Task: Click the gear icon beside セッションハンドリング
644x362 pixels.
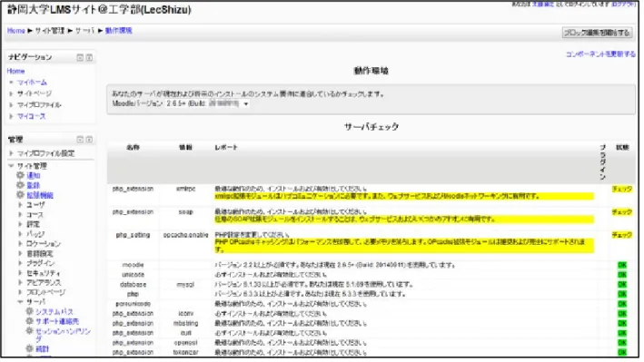Action: [x=30, y=331]
